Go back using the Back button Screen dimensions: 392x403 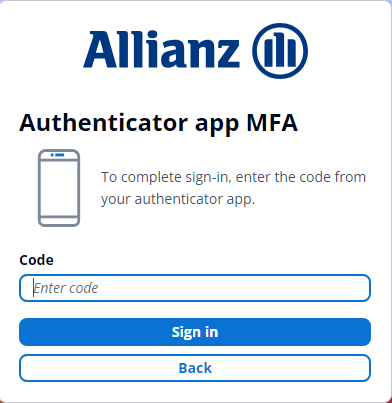[195, 368]
